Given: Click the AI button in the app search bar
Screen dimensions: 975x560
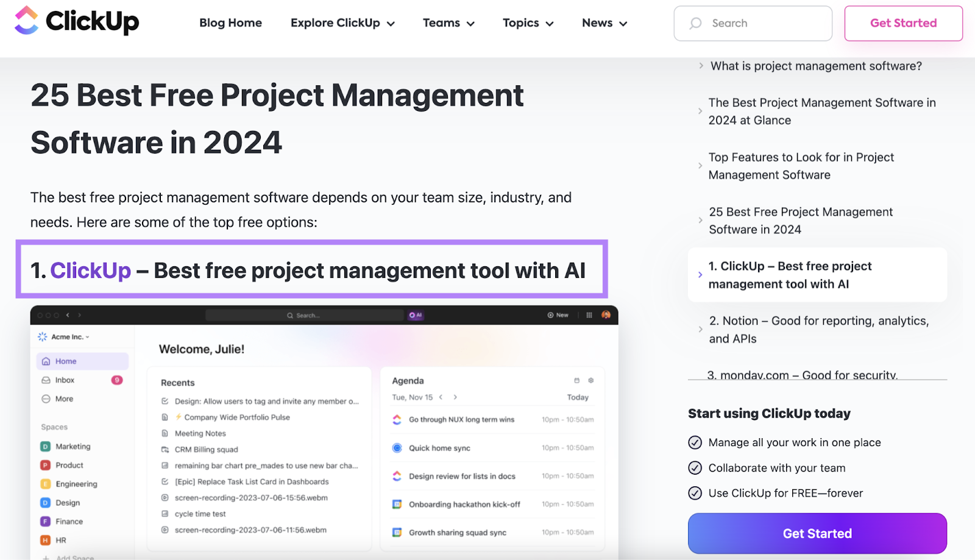Looking at the screenshot, I should 416,315.
